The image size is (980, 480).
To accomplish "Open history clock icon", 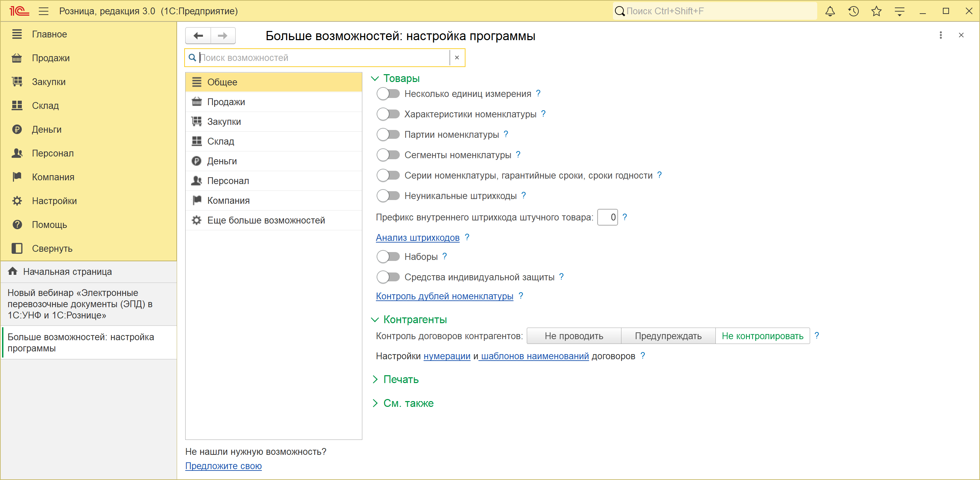I will coord(853,11).
